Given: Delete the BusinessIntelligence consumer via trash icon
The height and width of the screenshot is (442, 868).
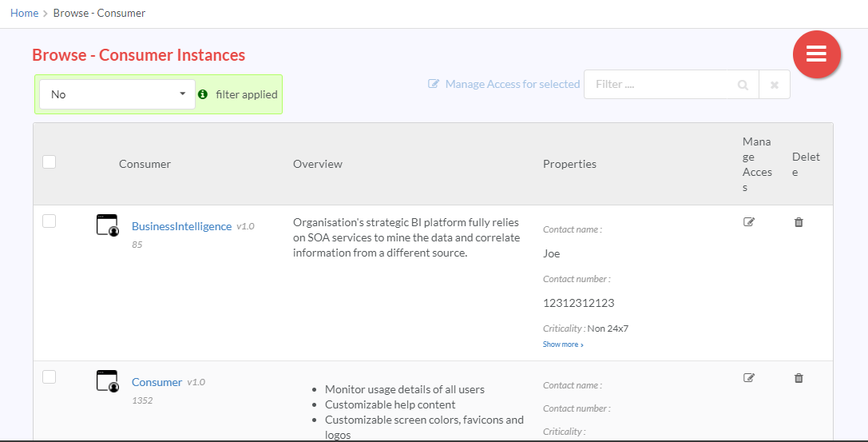Looking at the screenshot, I should [x=799, y=222].
